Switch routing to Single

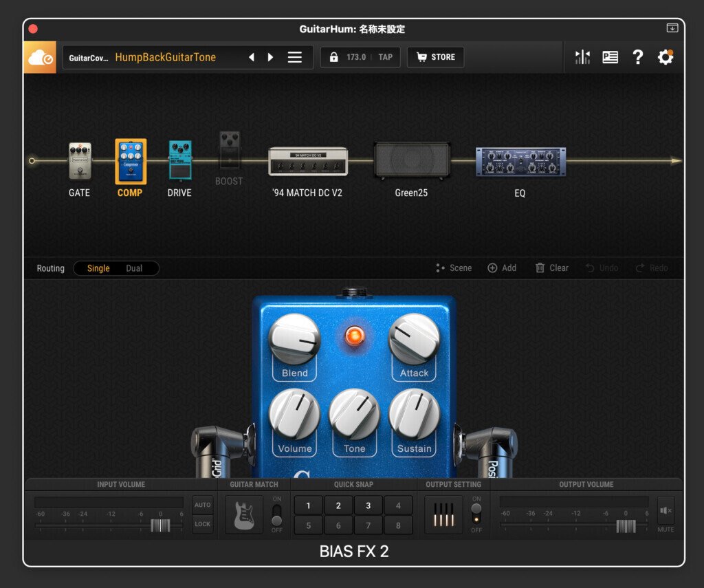click(x=98, y=268)
